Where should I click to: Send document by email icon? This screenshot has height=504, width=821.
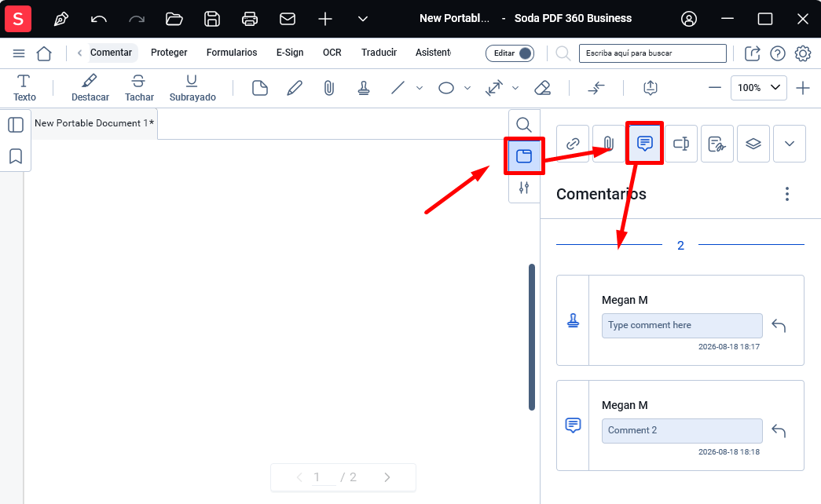[x=288, y=20]
